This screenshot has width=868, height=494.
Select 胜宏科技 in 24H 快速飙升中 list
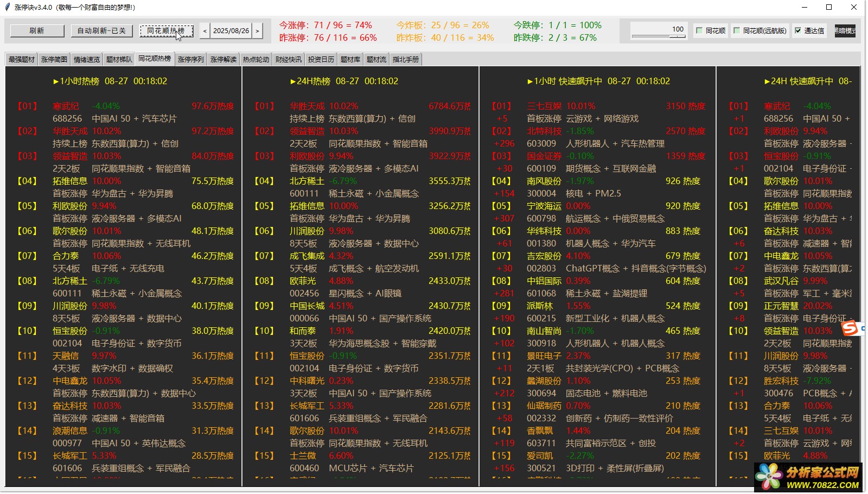tap(781, 381)
